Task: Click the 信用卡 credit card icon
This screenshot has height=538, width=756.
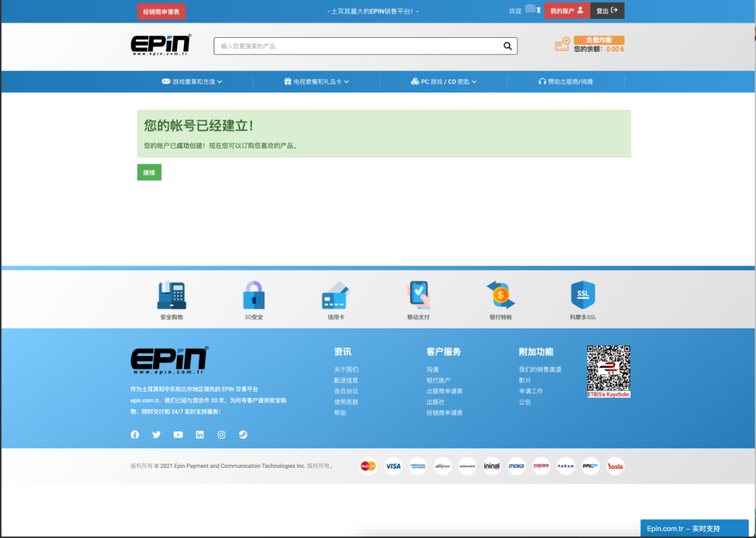Action: pos(335,295)
